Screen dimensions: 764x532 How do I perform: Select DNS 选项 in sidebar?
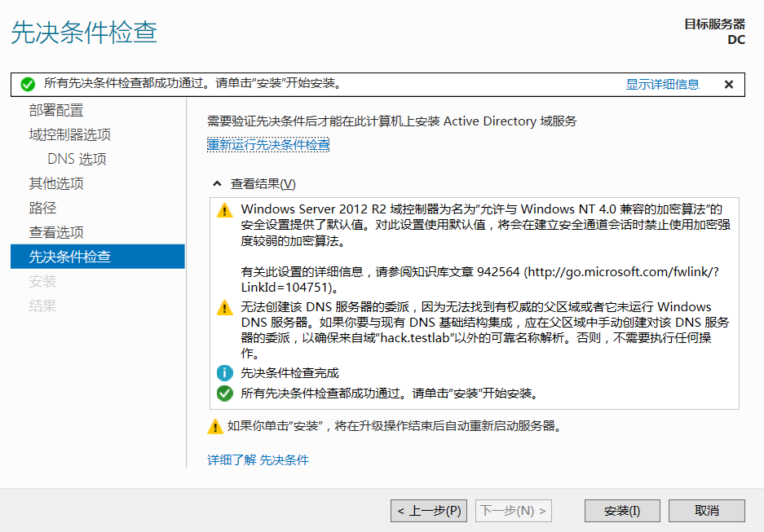tap(77, 160)
